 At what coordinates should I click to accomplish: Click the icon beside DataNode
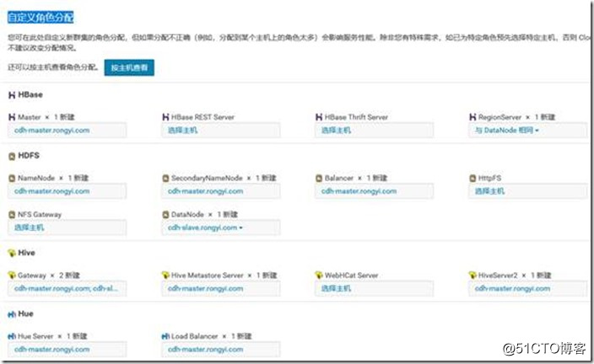point(165,215)
